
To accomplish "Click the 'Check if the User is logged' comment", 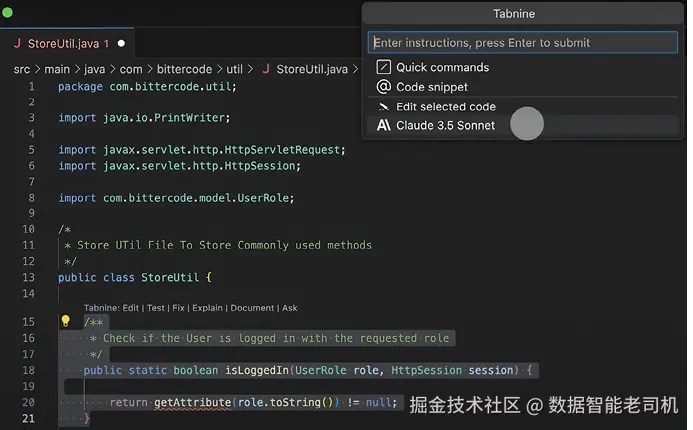I will (276, 338).
